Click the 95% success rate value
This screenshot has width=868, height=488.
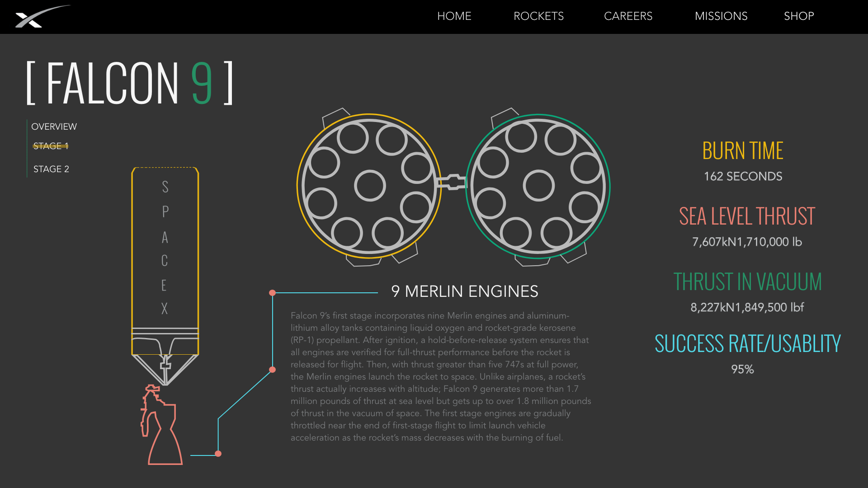(742, 369)
